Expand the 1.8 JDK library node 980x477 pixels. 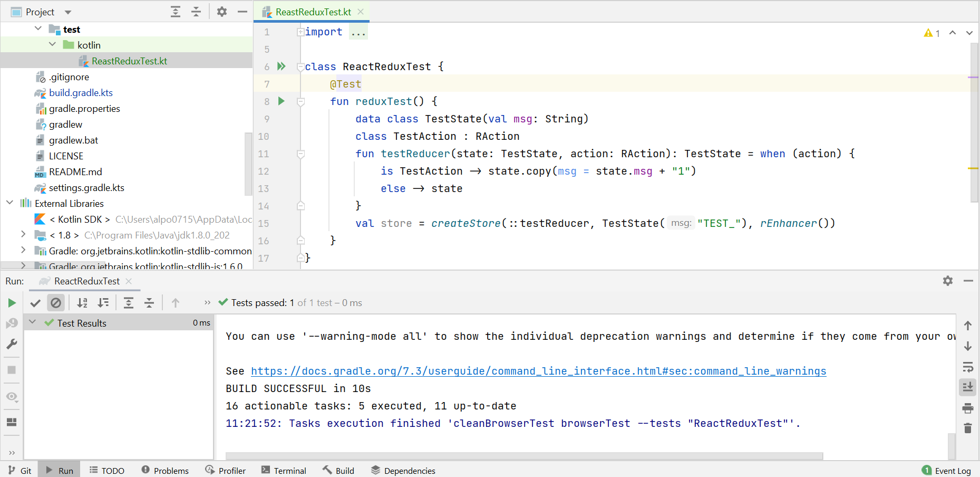(x=23, y=234)
